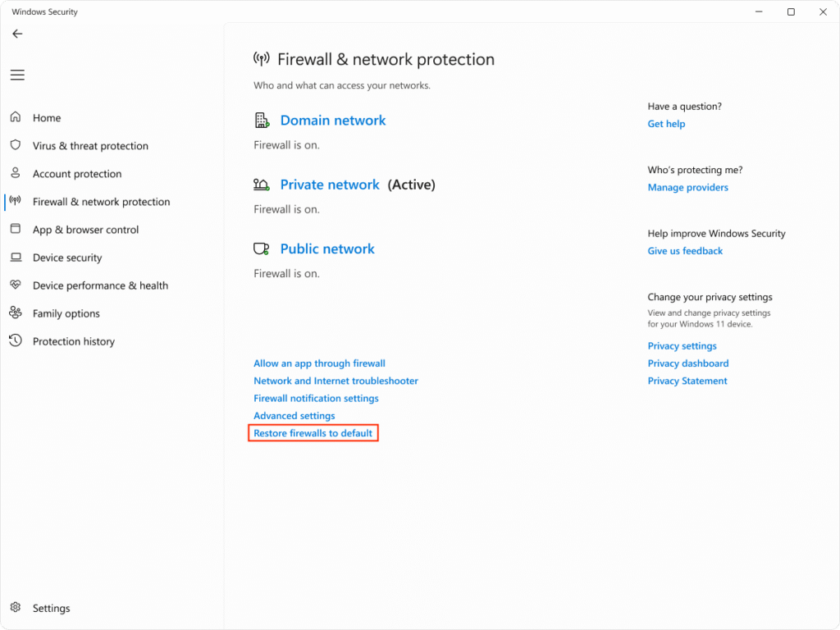840x630 pixels.
Task: Select the Device security laptop icon
Action: 16,257
